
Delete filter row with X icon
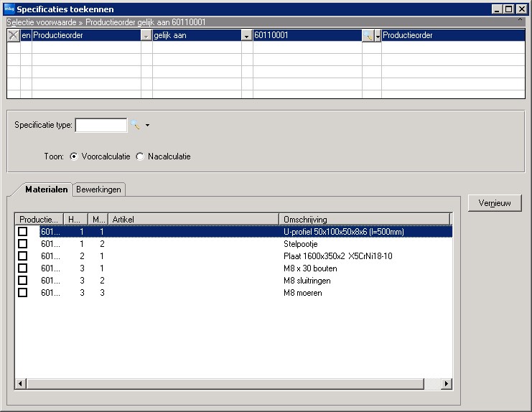coord(13,35)
